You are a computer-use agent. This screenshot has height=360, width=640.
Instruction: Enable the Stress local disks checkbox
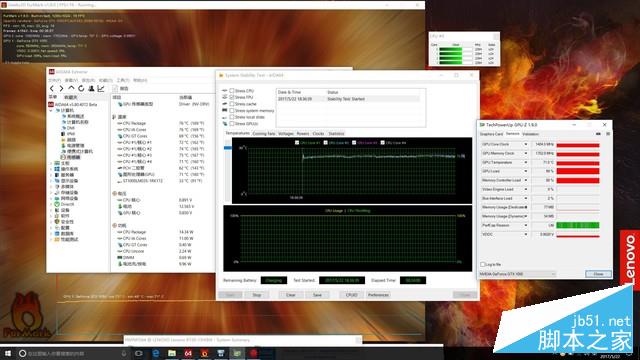click(231, 117)
